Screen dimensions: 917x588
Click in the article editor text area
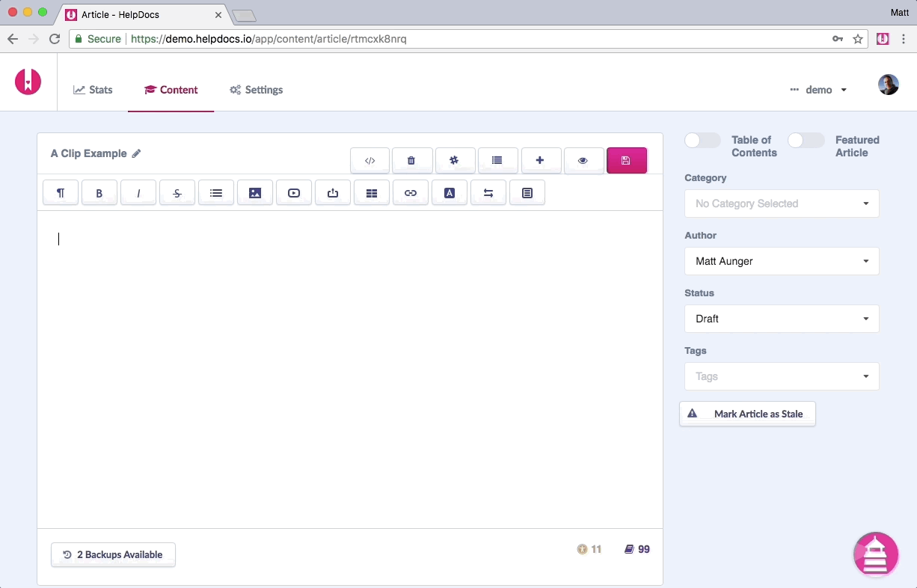(x=350, y=370)
